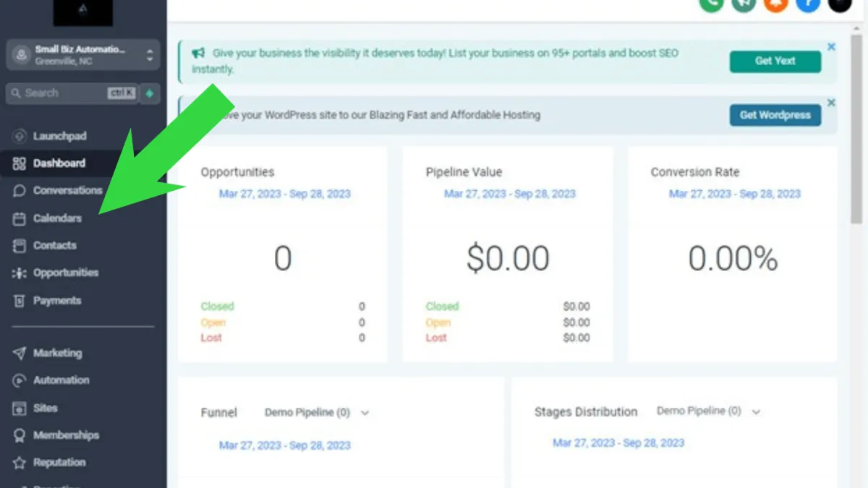Open the Conversion Rate card date range

[x=735, y=194]
